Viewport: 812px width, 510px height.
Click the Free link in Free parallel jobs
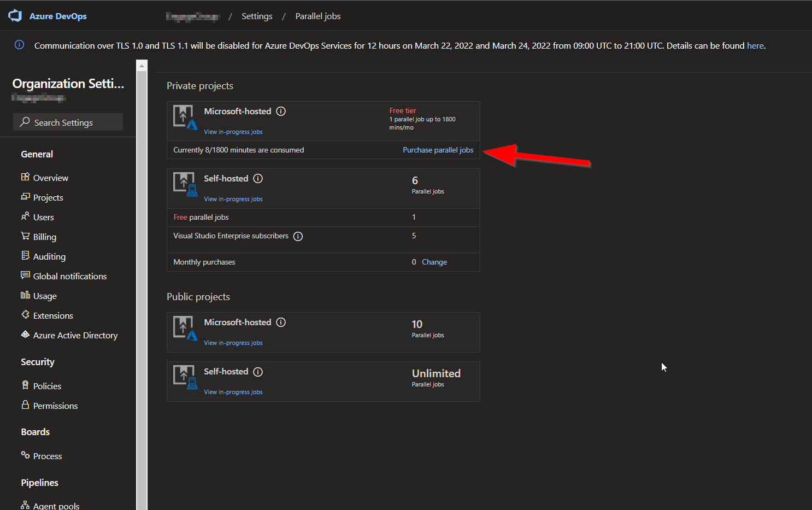click(180, 218)
